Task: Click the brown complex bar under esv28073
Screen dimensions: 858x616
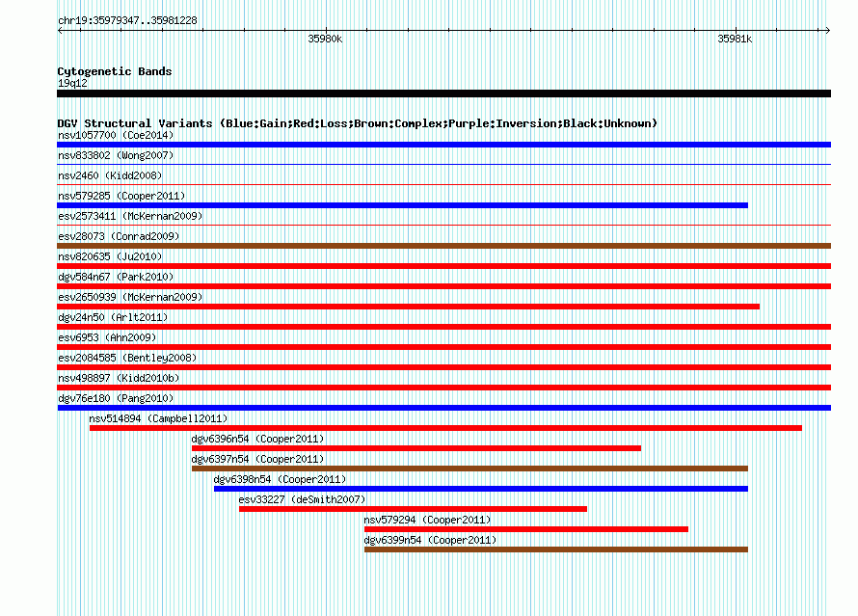Action: pyautogui.click(x=443, y=246)
